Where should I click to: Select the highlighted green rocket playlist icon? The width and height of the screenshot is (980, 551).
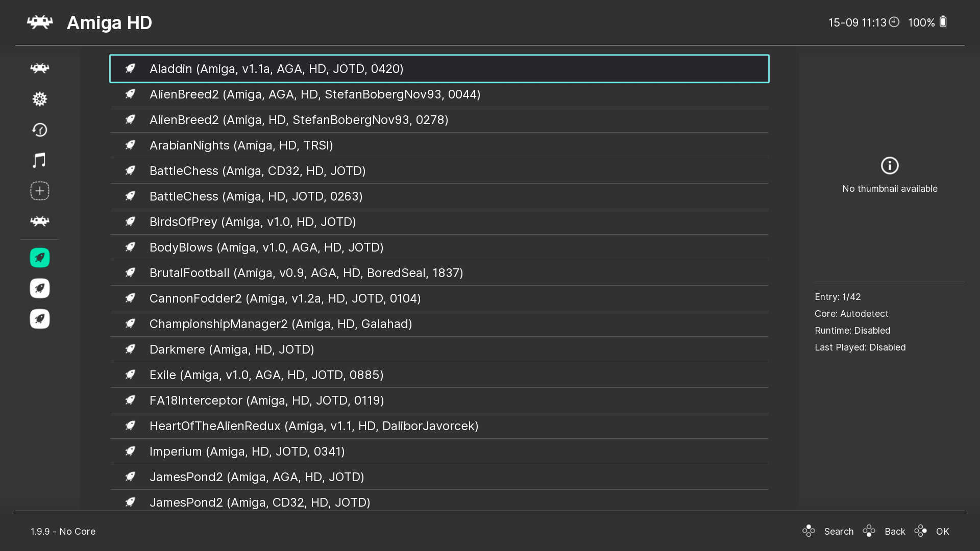click(40, 257)
